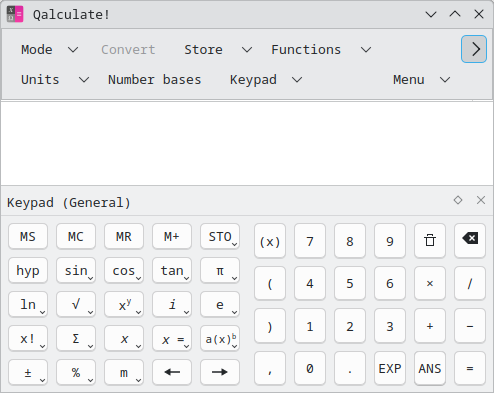Viewport: 494px width, 393px height.
Task: Click the digit 7 key
Action: (x=310, y=241)
